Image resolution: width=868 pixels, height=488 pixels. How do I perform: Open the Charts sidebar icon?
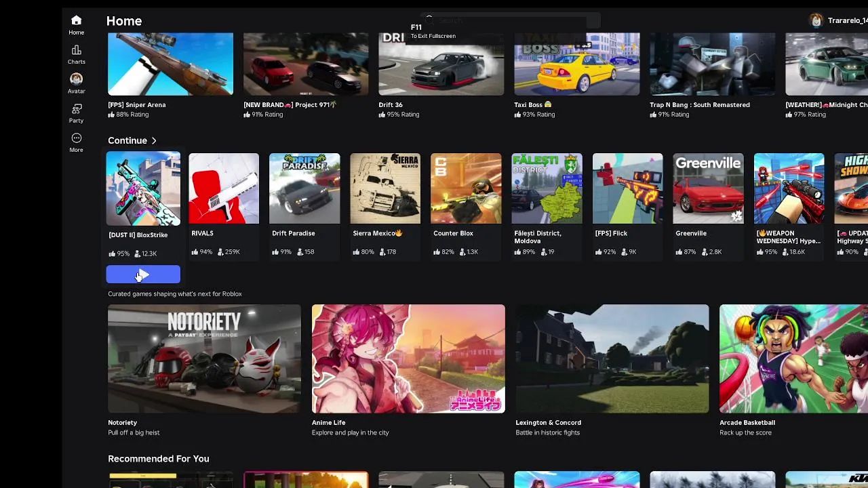click(76, 54)
